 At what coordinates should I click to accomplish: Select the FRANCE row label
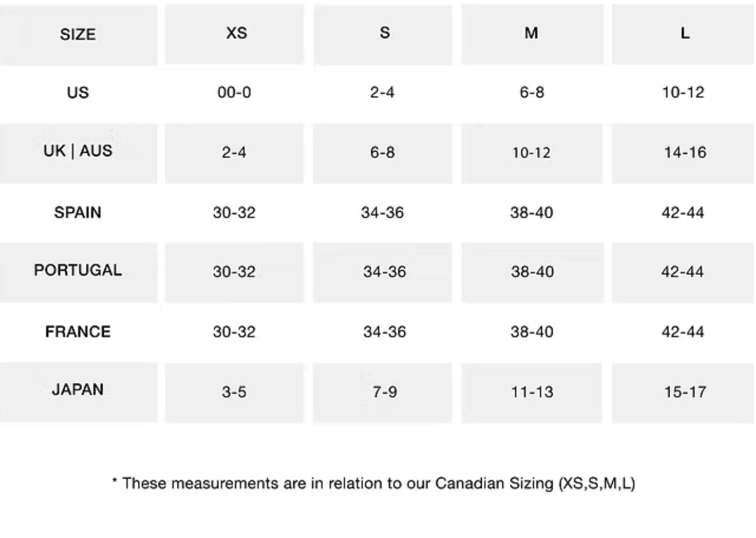(x=78, y=332)
